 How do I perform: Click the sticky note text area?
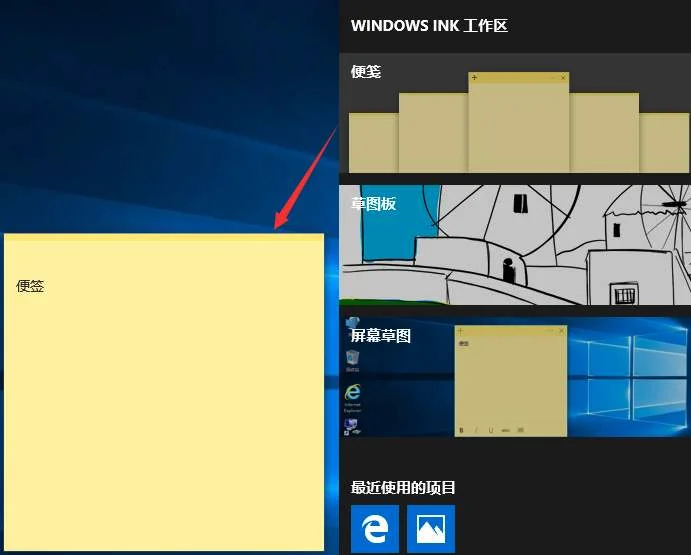coord(164,395)
